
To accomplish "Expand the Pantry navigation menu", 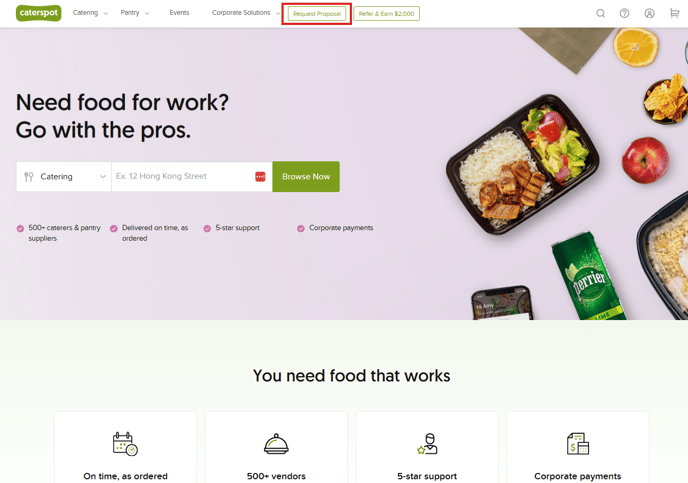I will pyautogui.click(x=135, y=13).
